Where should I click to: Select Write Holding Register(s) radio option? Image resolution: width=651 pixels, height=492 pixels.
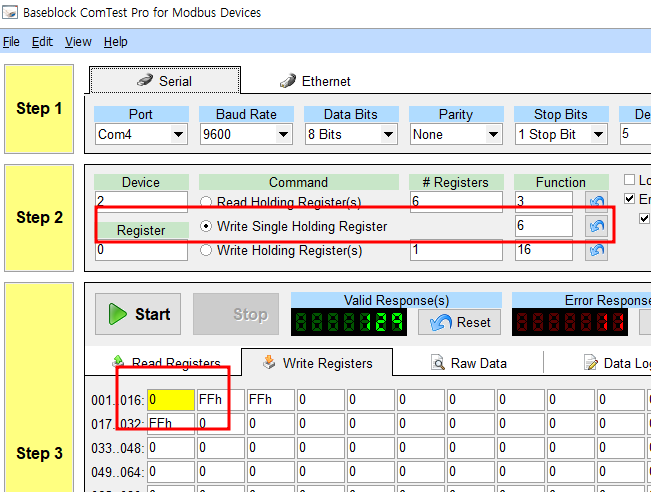(x=206, y=250)
